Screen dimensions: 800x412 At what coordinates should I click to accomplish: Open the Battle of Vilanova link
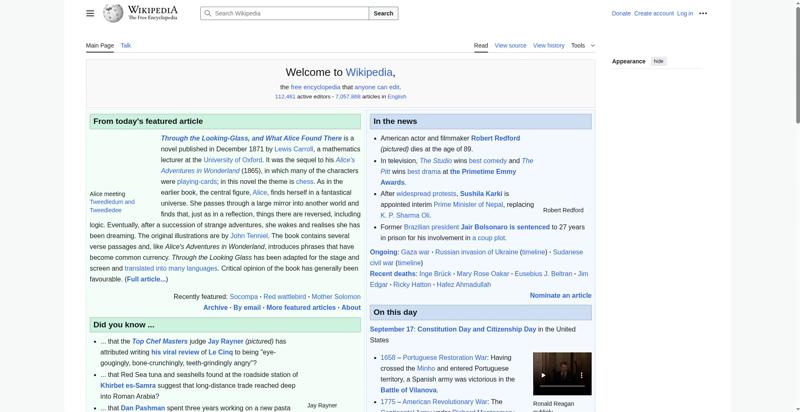point(408,390)
